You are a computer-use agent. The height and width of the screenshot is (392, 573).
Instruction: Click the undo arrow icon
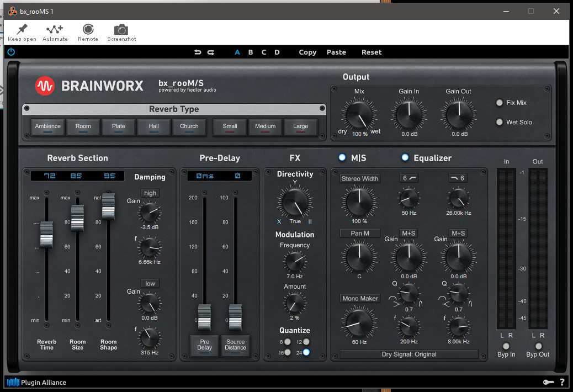(x=198, y=52)
